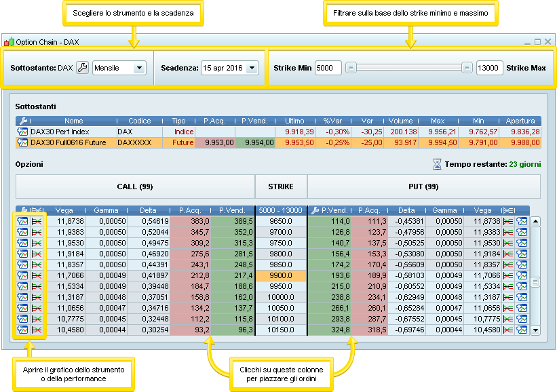
Task: Click the options list scroll up arrow
Action: click(535, 222)
